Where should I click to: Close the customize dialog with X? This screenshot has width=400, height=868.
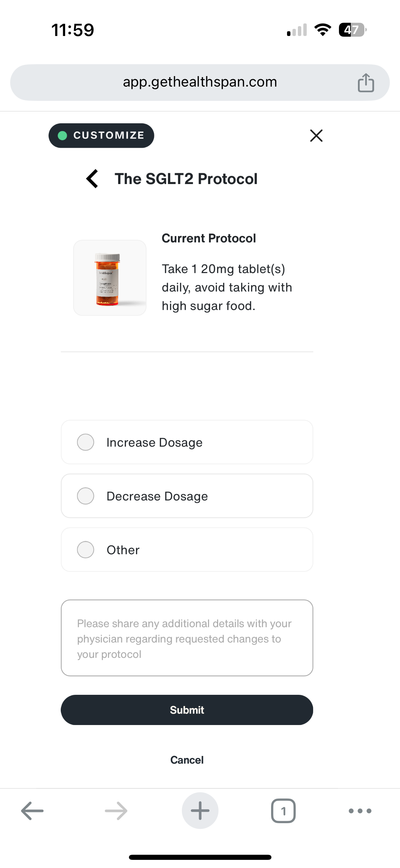tap(316, 135)
